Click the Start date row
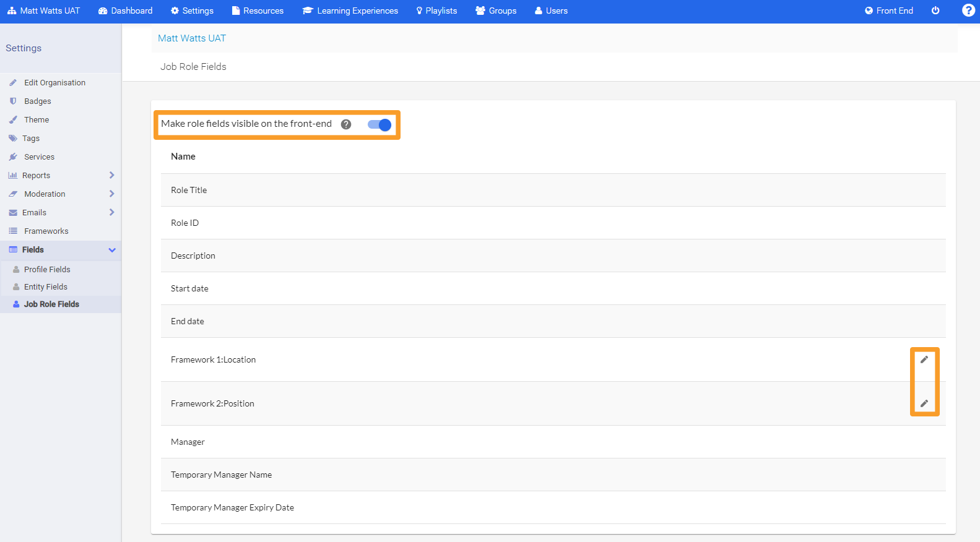 [x=553, y=288]
